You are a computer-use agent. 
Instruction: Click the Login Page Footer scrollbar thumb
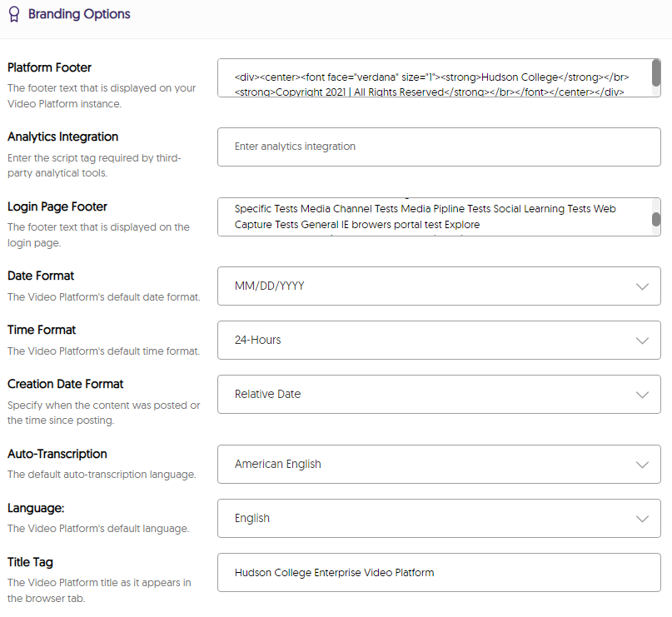click(655, 219)
